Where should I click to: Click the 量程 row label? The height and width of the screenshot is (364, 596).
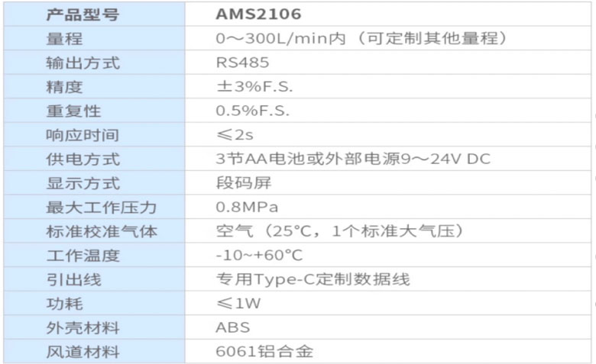[64, 39]
